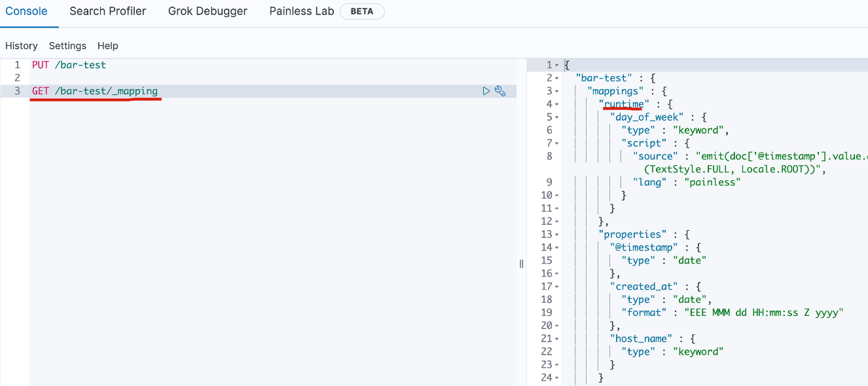Screen dimensions: 868x386
Task: Switch to the Search Profiler tab
Action: [108, 11]
